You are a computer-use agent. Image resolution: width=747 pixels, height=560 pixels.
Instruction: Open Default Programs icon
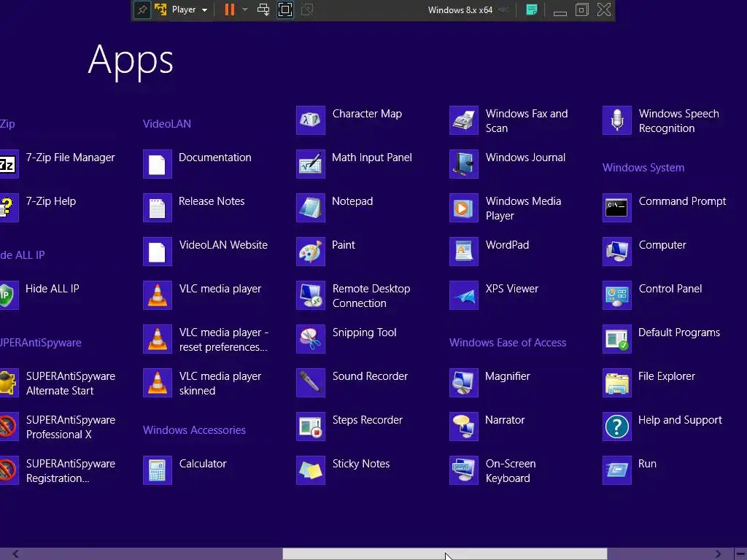coord(617,339)
